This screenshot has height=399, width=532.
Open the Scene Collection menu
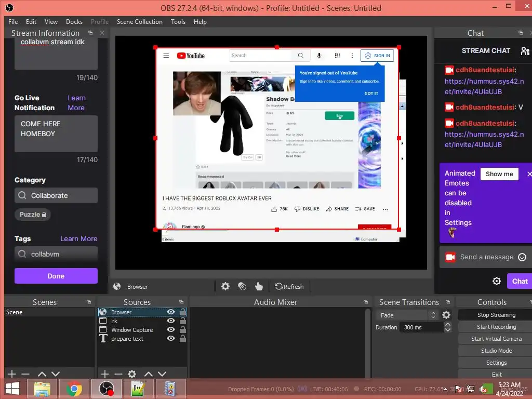click(x=139, y=22)
